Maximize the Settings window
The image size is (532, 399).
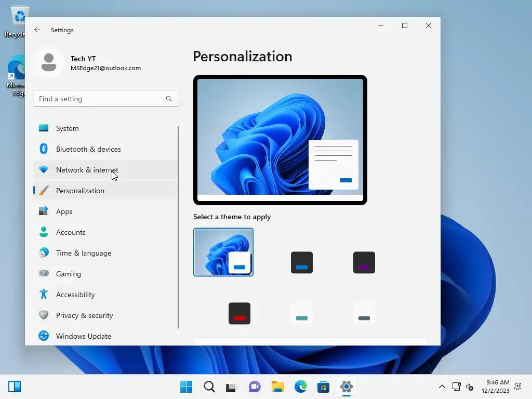click(x=404, y=25)
